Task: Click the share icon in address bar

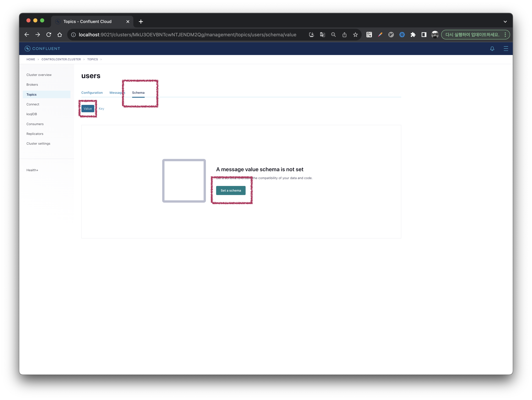Action: [344, 35]
